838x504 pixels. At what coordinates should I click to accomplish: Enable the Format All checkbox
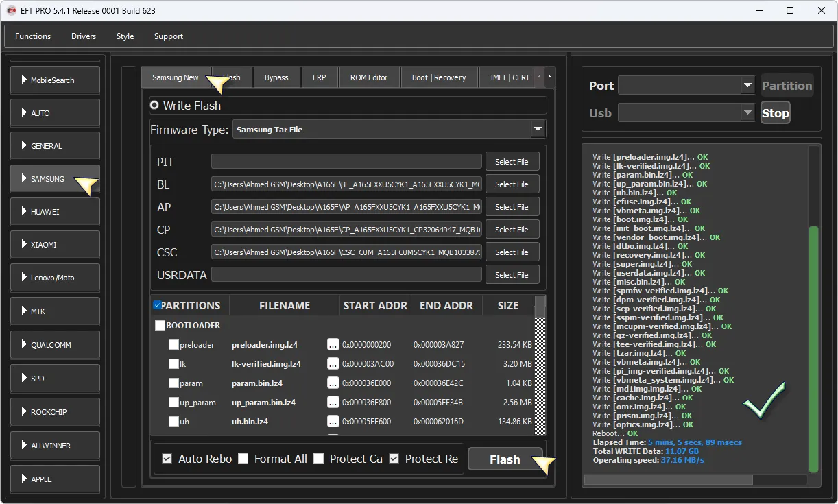(243, 459)
